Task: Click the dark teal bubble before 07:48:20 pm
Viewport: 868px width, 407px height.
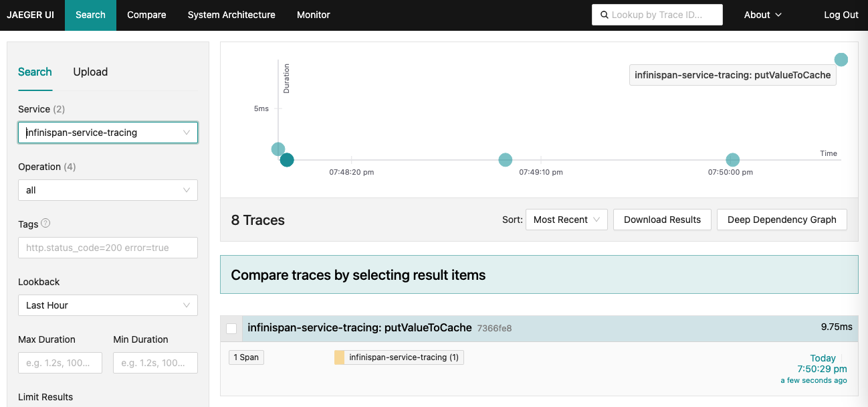Action: (287, 160)
